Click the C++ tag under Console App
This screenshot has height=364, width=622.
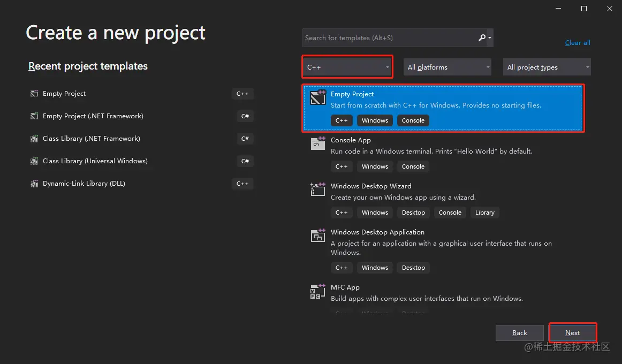(342, 166)
